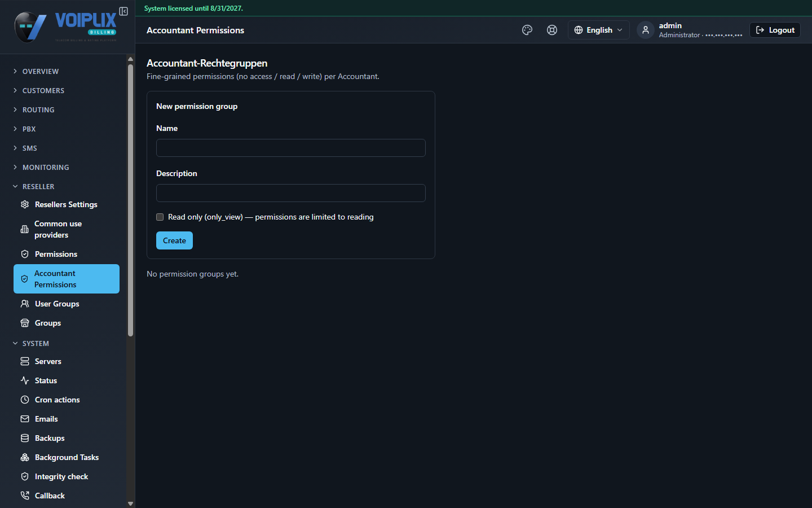This screenshot has height=508, width=812.
Task: Open the User Groups page
Action: pyautogui.click(x=67, y=304)
